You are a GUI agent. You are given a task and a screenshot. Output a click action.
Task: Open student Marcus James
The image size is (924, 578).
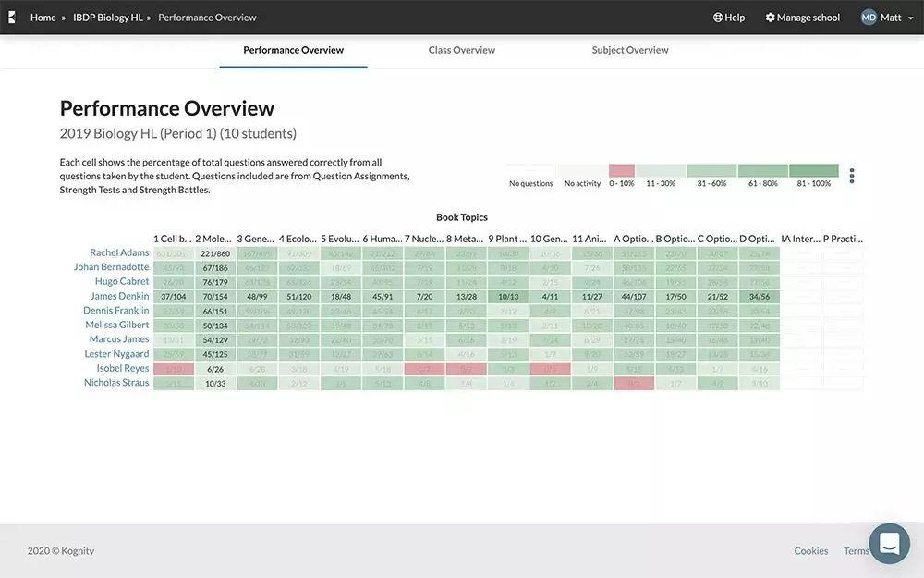tap(119, 339)
